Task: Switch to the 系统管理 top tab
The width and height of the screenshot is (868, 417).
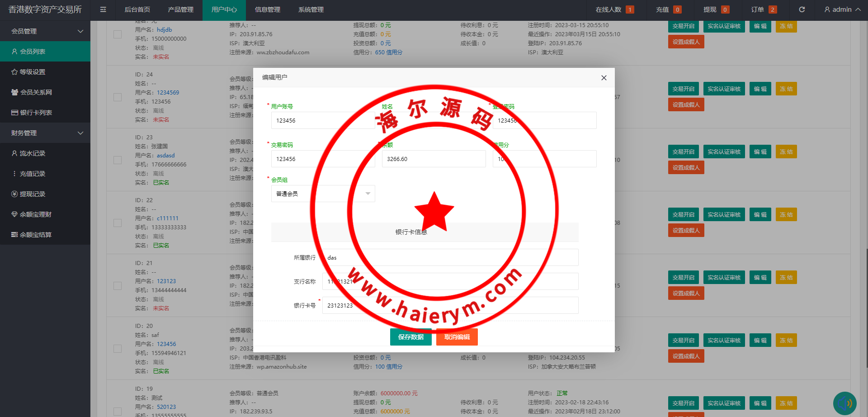Action: (x=311, y=9)
